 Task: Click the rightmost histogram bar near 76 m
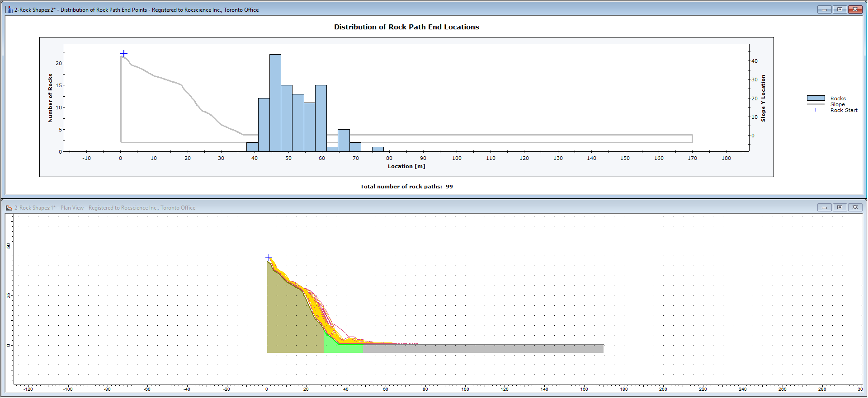(x=378, y=149)
